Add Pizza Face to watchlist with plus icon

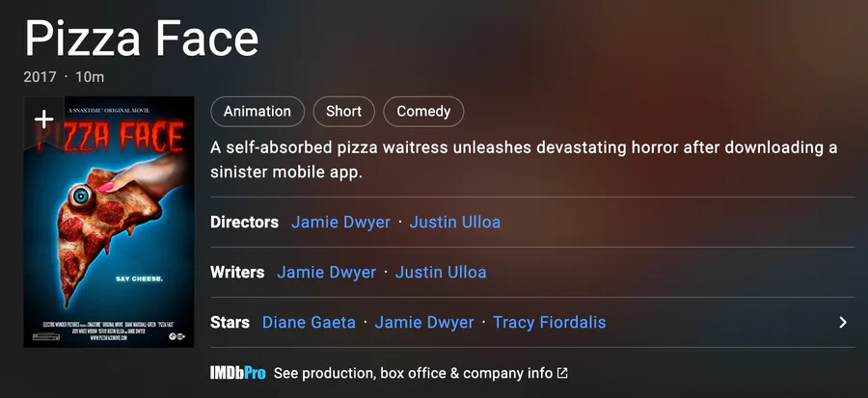click(x=43, y=119)
